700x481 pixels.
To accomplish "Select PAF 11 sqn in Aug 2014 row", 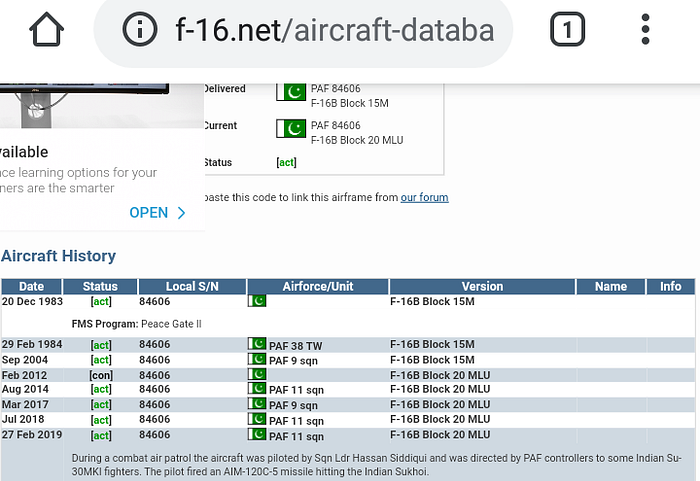I will (x=296, y=390).
